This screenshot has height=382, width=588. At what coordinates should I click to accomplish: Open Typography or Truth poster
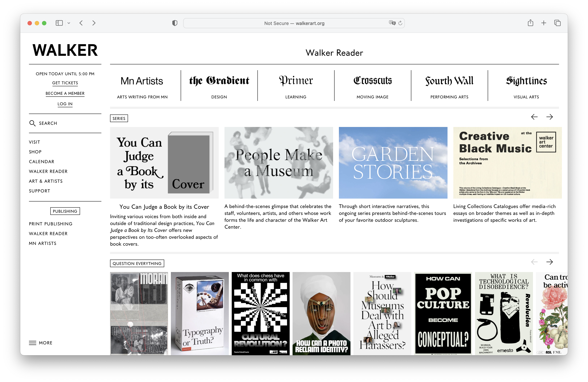click(200, 313)
